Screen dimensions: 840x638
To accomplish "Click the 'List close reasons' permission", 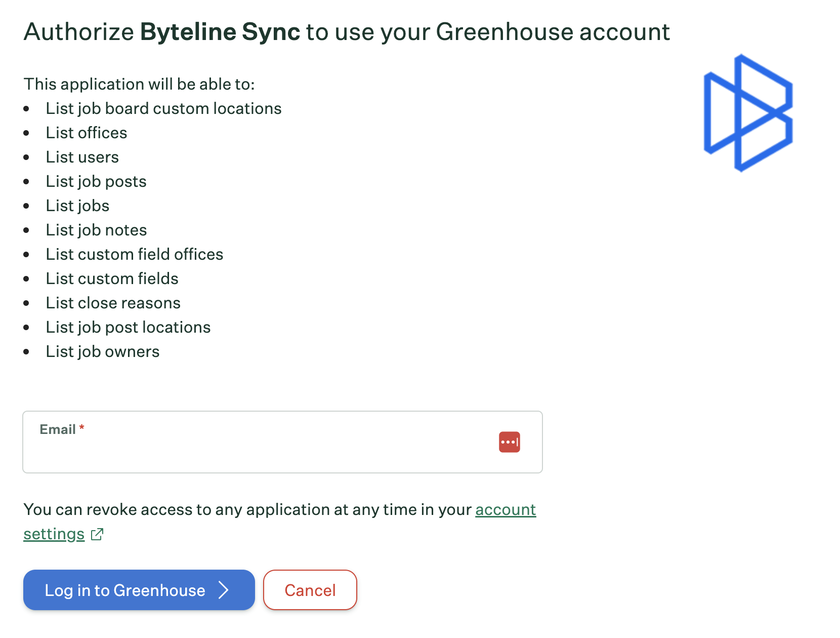I will tap(113, 303).
